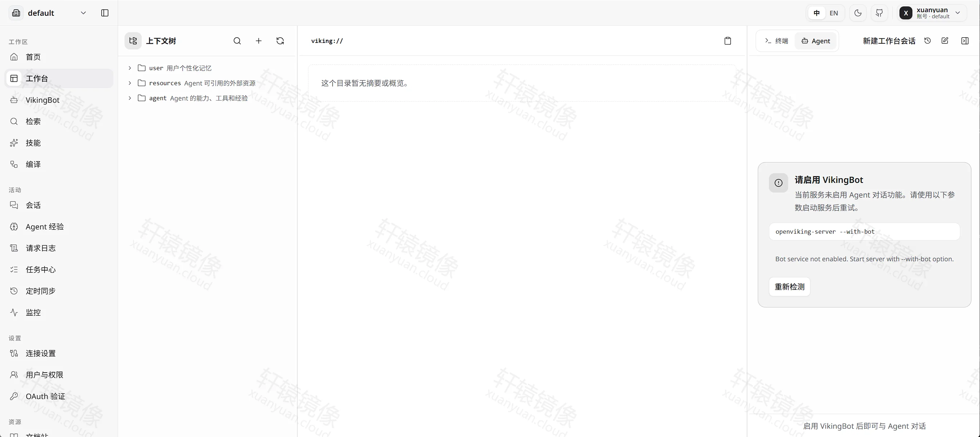Image resolution: width=980 pixels, height=437 pixels.
Task: Click the openviking-server --with-bot command box
Action: (864, 232)
